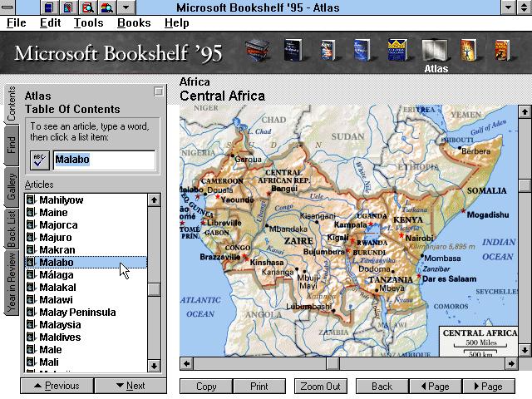Screen dimensions: 532x399
Task: Click the article icon beside Male
Action: click(x=31, y=349)
